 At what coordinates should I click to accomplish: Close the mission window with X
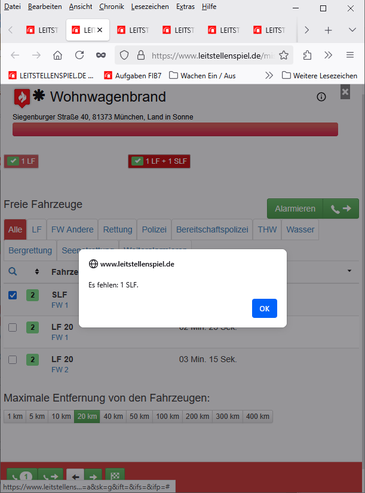tap(345, 92)
